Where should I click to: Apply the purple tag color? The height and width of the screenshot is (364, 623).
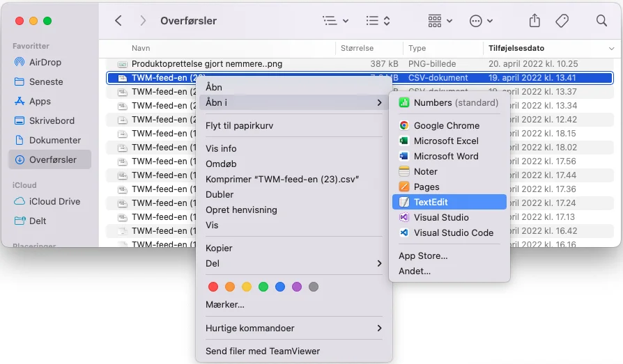[x=297, y=287]
